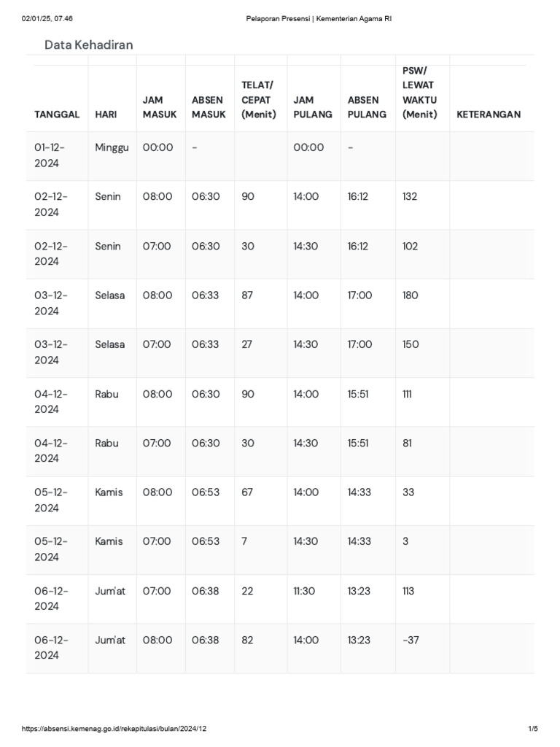Select the TELAT/CEPAT (Menit) header
560x747 pixels.
tap(259, 100)
